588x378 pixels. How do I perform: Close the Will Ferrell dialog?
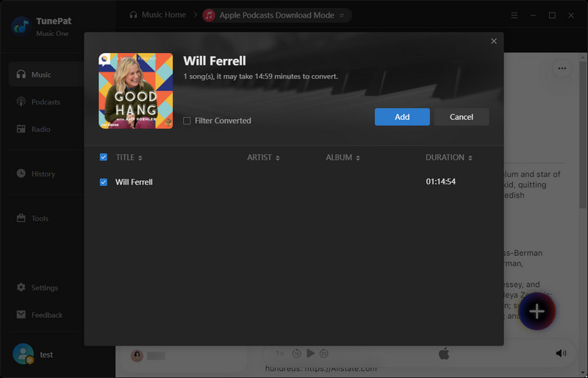[494, 41]
